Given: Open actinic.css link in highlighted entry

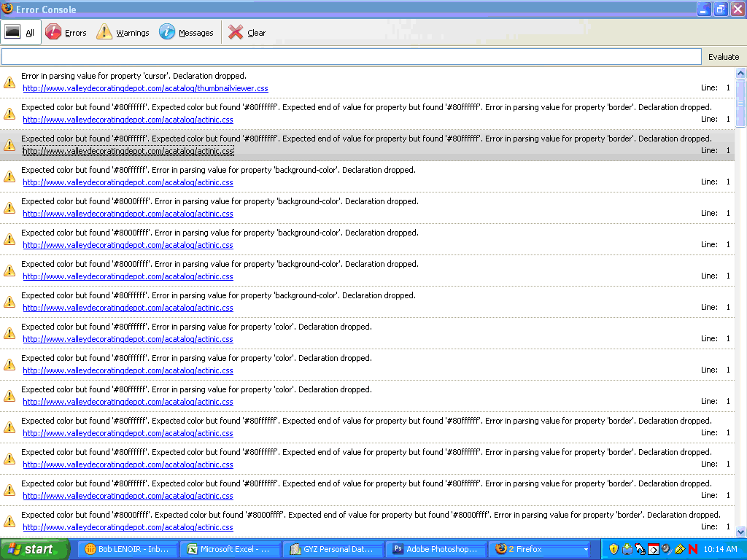Looking at the screenshot, I should 128,151.
